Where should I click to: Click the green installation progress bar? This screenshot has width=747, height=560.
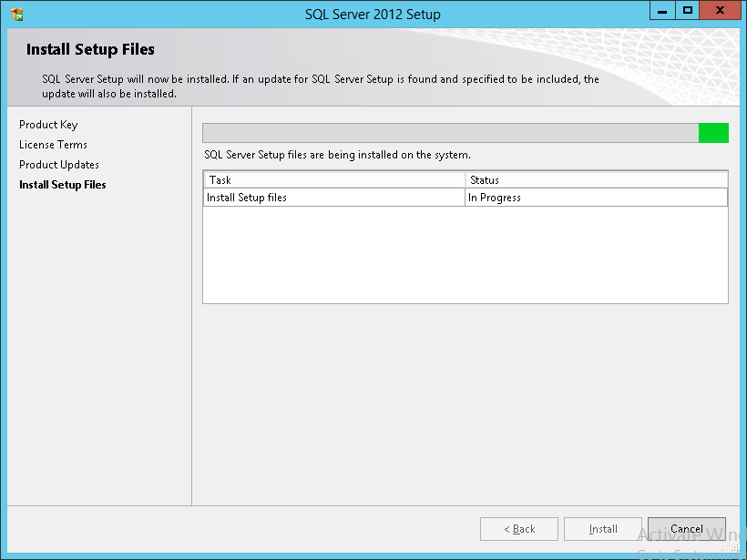click(466, 133)
